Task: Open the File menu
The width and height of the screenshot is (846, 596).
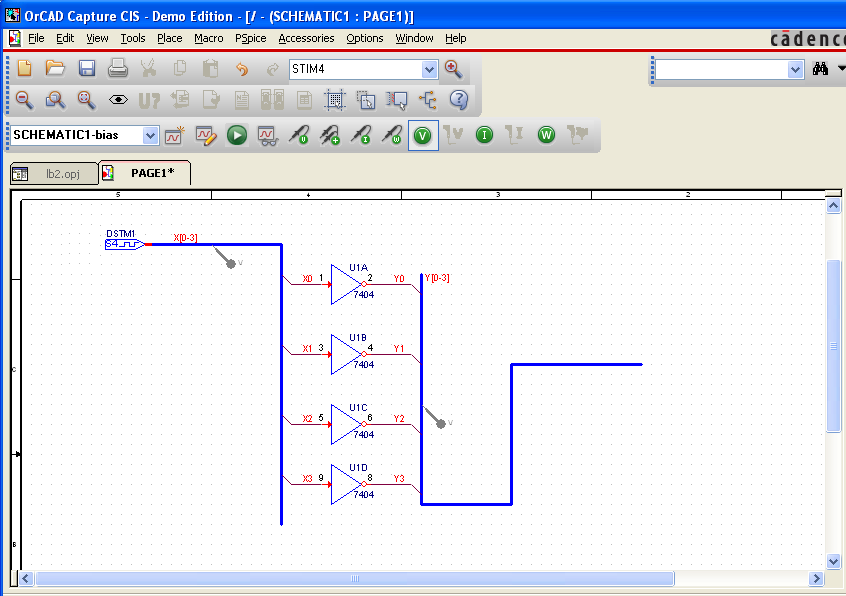Action: pyautogui.click(x=36, y=38)
